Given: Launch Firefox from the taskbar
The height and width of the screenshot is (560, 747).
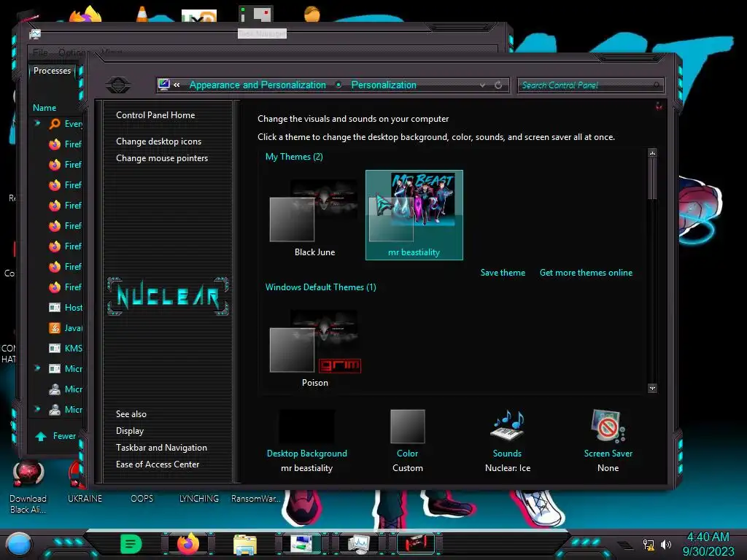Looking at the screenshot, I should pyautogui.click(x=188, y=544).
